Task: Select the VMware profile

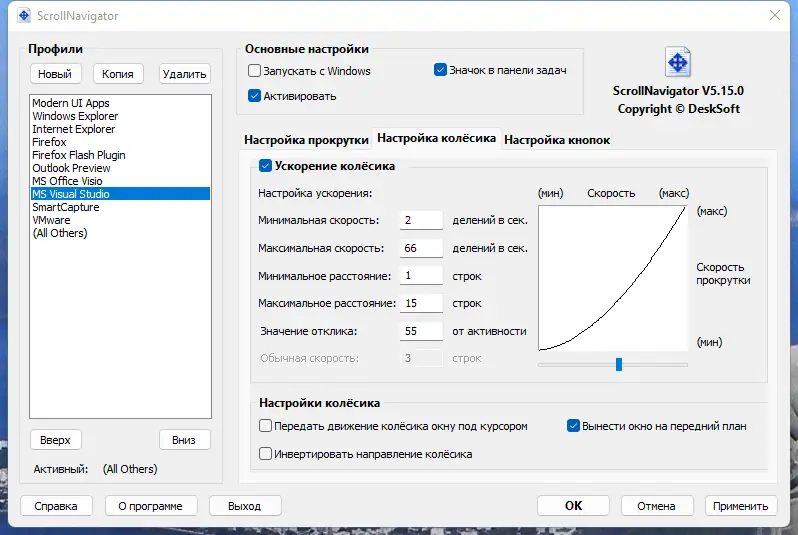Action: pyautogui.click(x=120, y=220)
